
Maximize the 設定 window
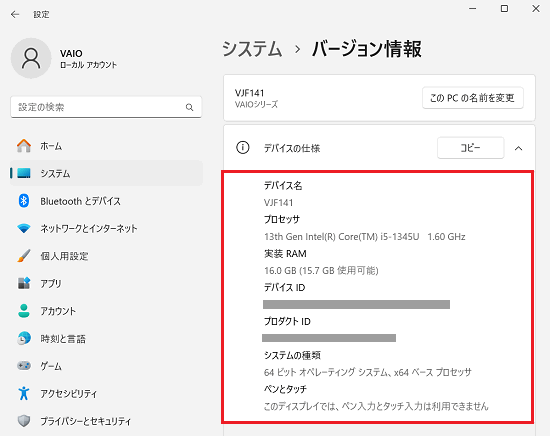tap(504, 8)
